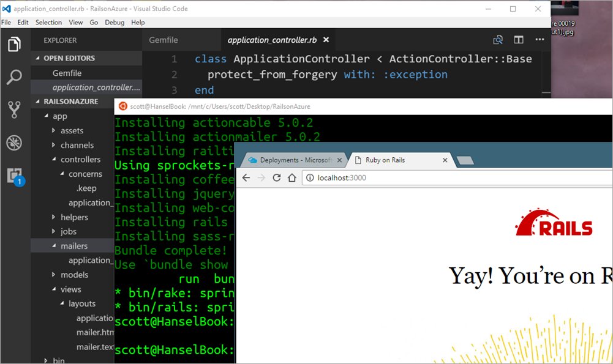Expand the assets folder
The image size is (613, 364).
point(53,130)
